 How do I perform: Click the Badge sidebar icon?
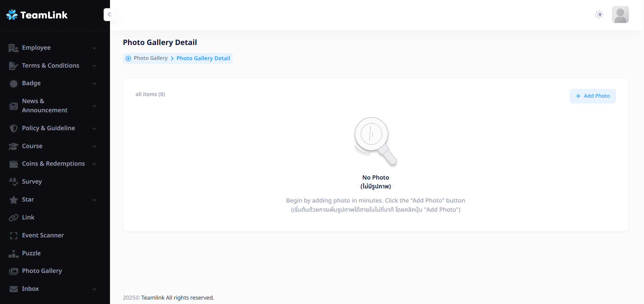pos(14,84)
